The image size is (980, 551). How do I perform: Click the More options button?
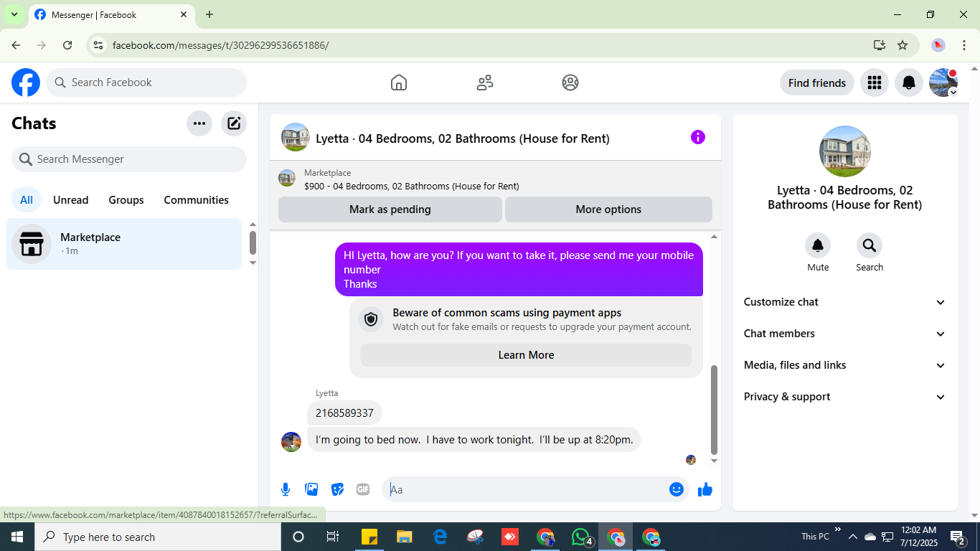(x=608, y=209)
